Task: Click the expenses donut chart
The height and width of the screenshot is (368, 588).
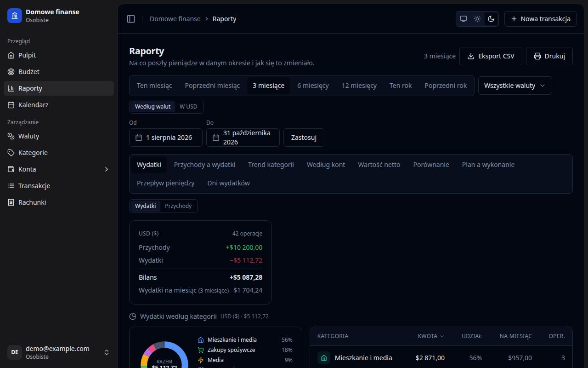Action: click(164, 355)
